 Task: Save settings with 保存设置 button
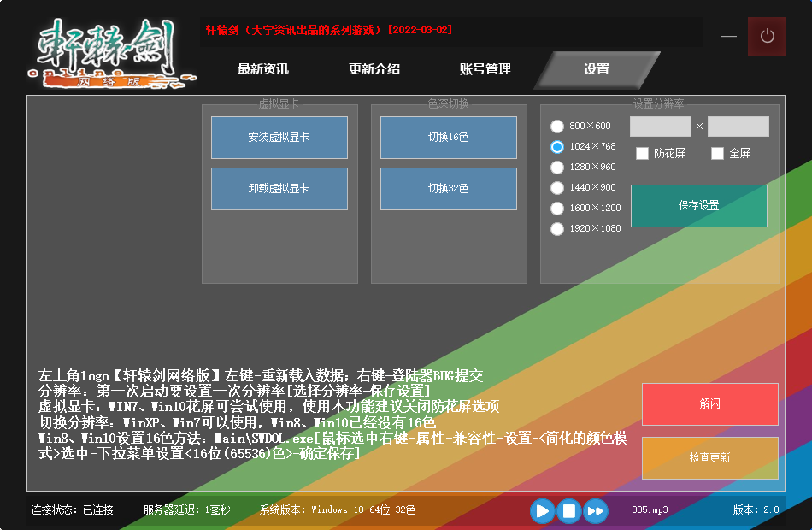pos(699,206)
